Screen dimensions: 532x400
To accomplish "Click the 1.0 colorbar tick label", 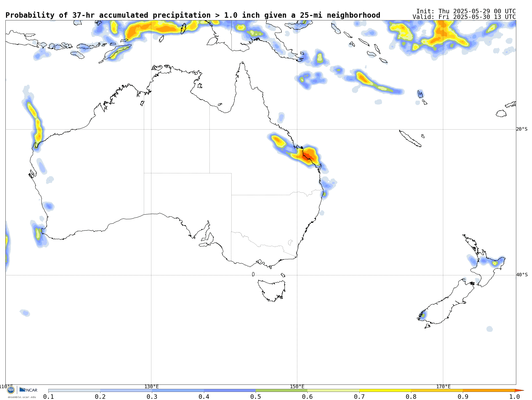I will tap(515, 397).
